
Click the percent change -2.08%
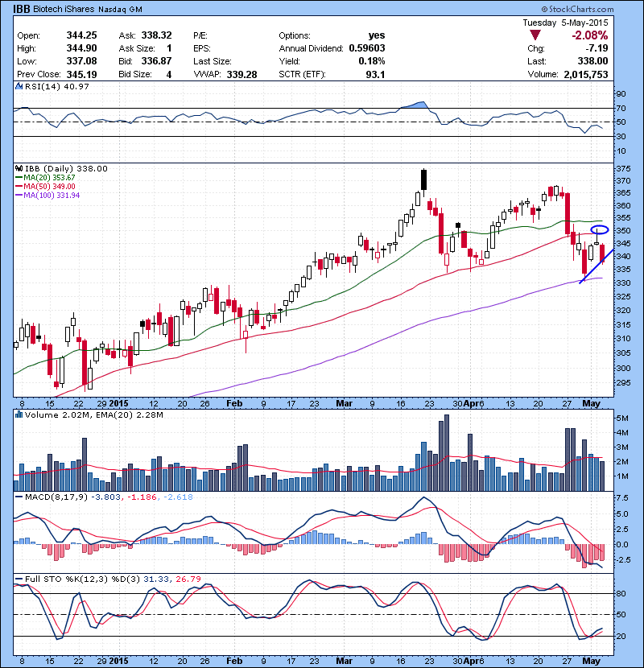pos(590,35)
